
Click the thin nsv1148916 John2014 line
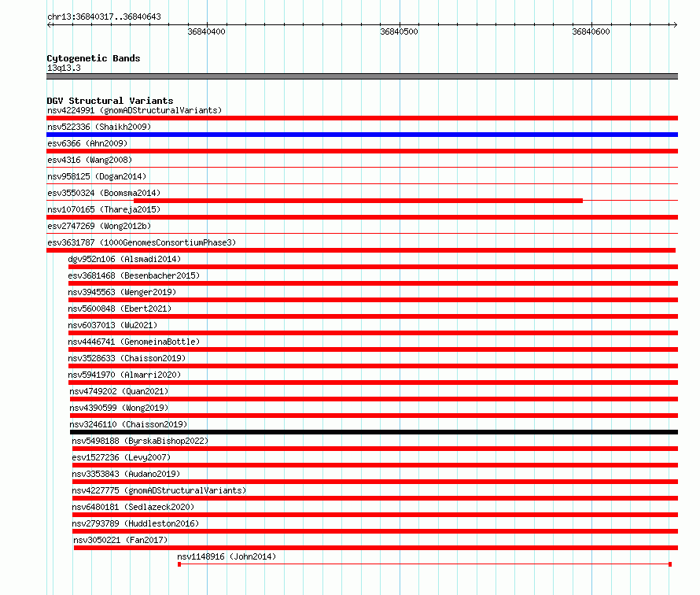pos(425,564)
